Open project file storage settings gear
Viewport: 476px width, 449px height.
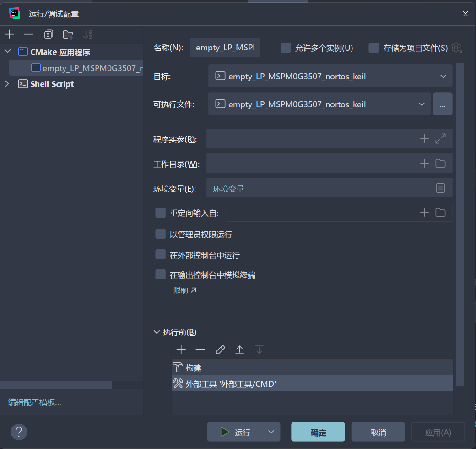[456, 48]
